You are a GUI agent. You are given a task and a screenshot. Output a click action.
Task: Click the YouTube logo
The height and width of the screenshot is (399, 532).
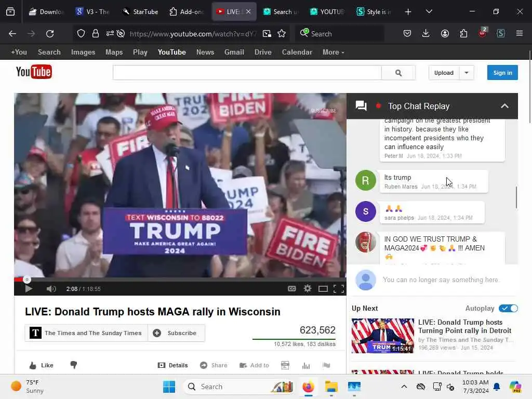34,72
